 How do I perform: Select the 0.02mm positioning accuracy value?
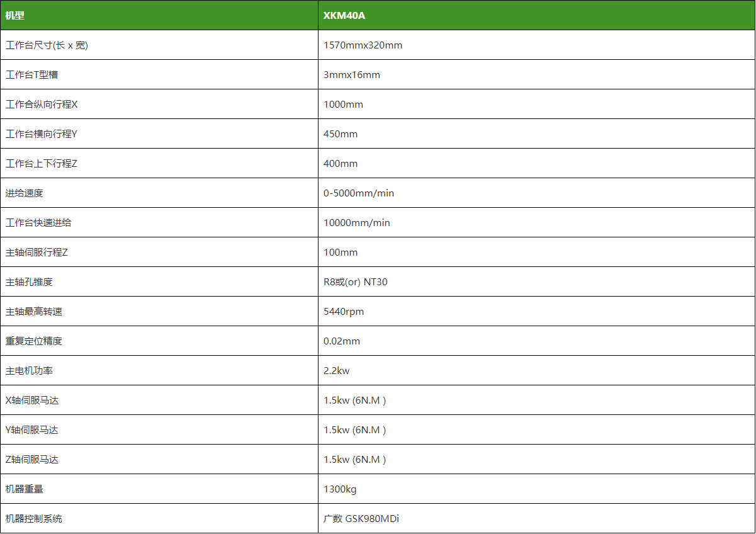[x=342, y=341]
